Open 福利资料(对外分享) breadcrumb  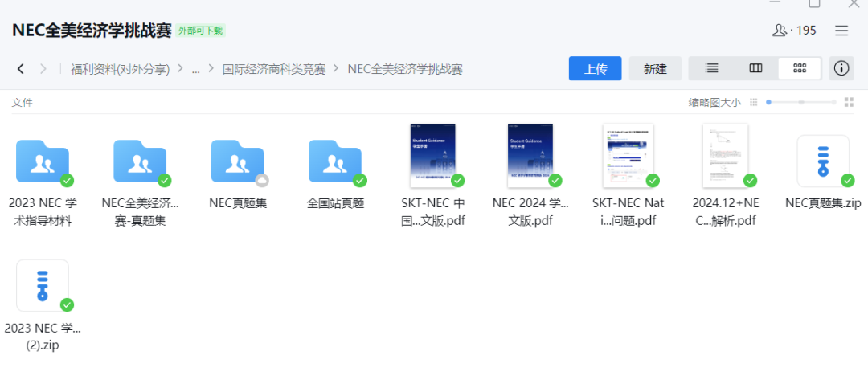coord(120,69)
